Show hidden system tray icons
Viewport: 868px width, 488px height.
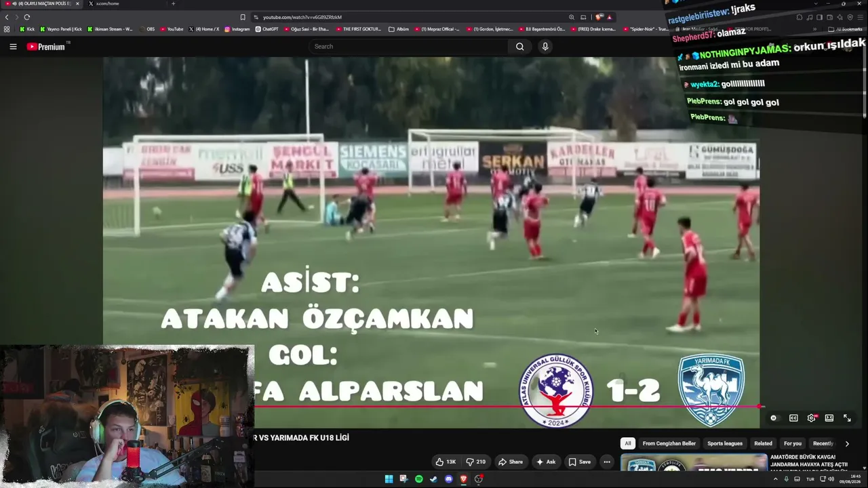(x=776, y=479)
